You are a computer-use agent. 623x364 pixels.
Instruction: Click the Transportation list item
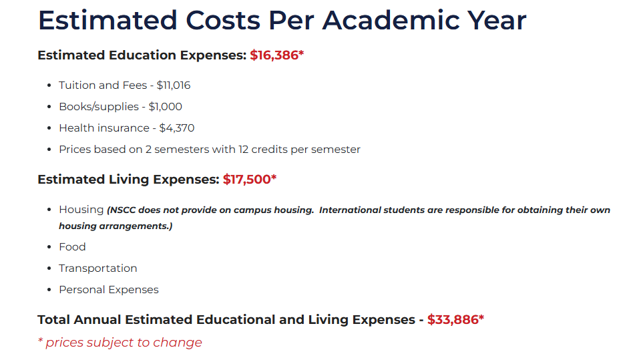[97, 268]
